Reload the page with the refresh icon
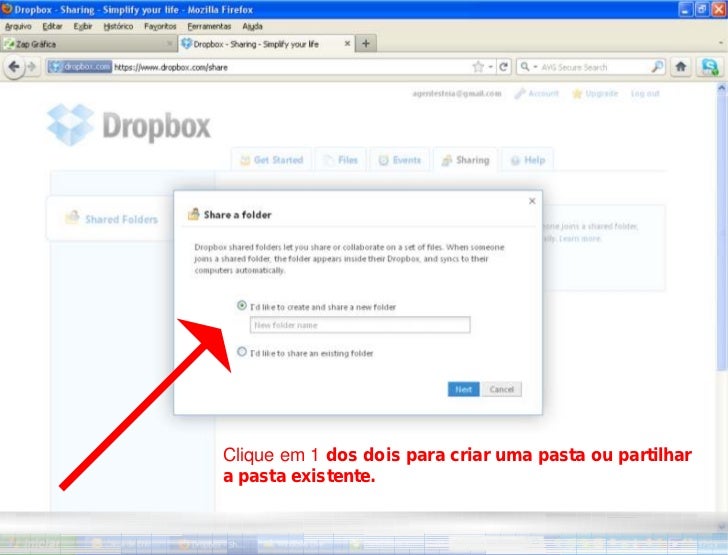Screen dimensions: 728x555 [x=503, y=67]
